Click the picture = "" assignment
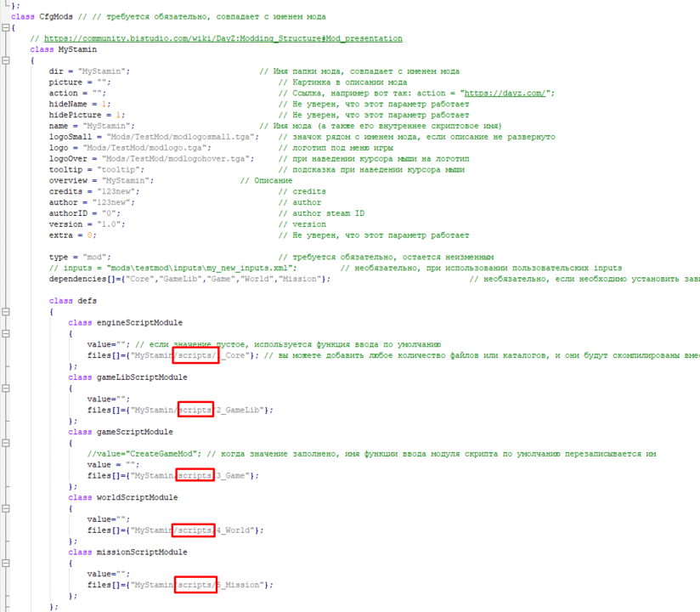The width and height of the screenshot is (700, 612). 80,82
